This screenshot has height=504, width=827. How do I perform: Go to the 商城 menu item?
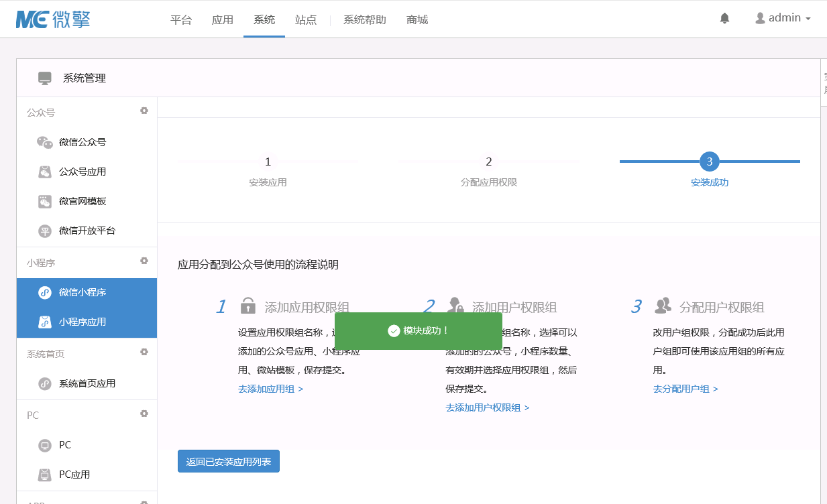click(x=417, y=19)
